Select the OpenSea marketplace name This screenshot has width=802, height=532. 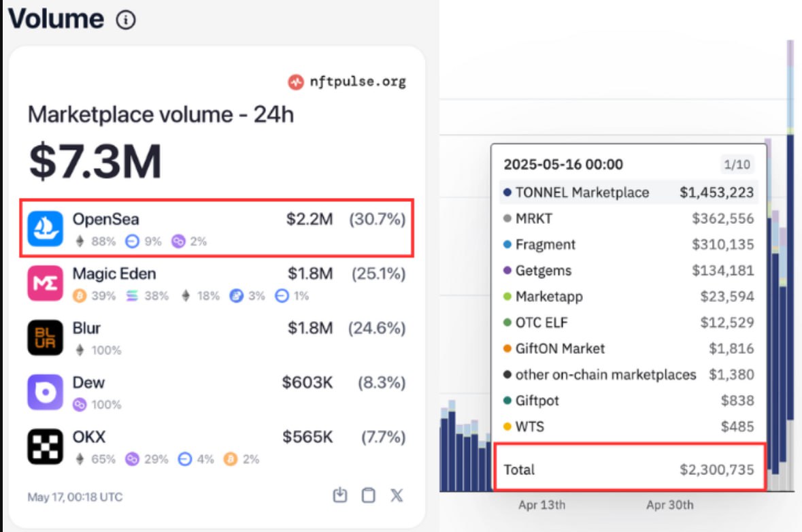coord(106,219)
